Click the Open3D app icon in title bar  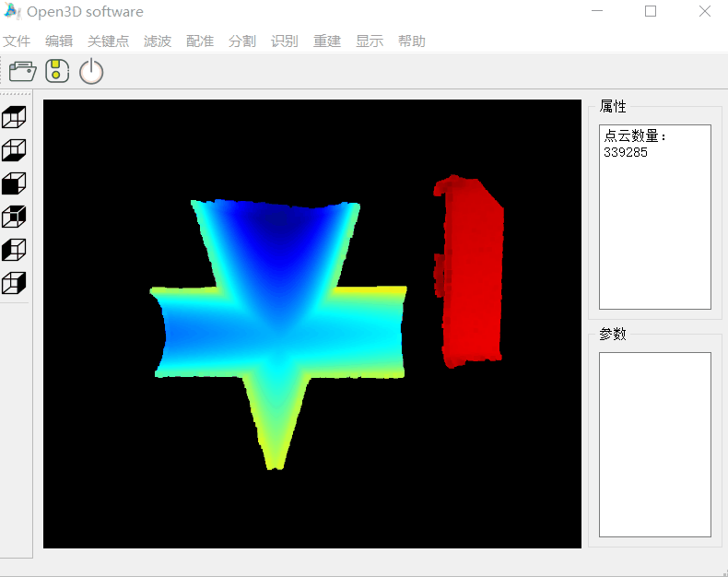pyautogui.click(x=12, y=11)
